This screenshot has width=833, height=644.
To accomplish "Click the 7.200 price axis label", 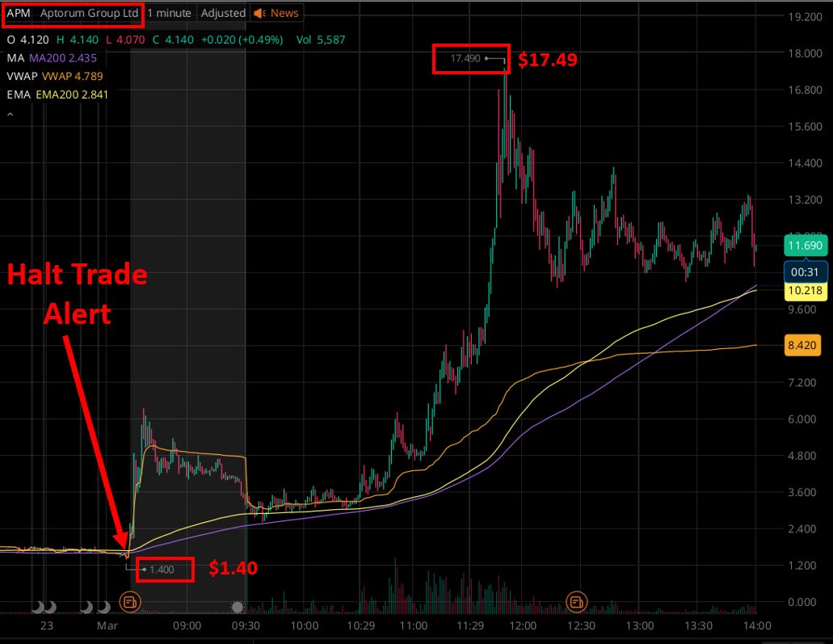I will coord(802,382).
